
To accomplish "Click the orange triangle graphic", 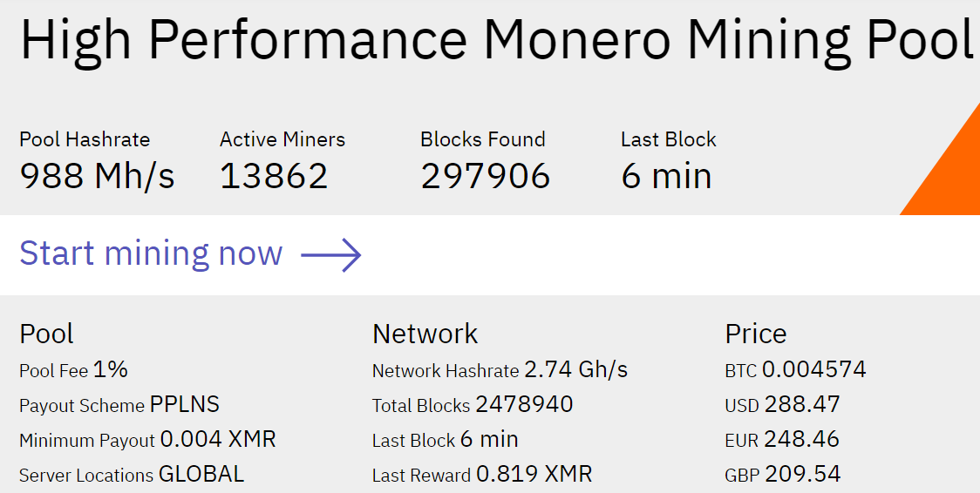I will [x=951, y=174].
